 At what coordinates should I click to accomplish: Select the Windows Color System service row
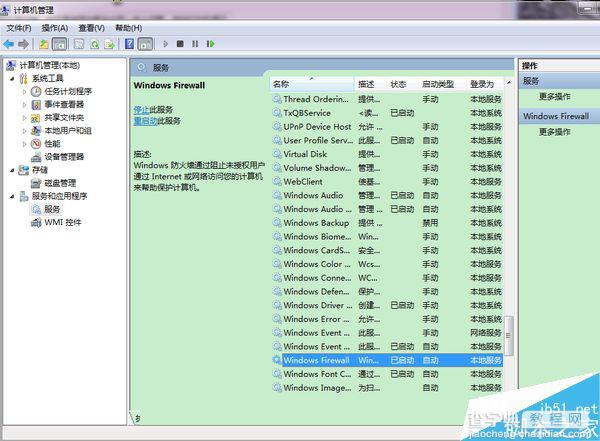(x=387, y=264)
